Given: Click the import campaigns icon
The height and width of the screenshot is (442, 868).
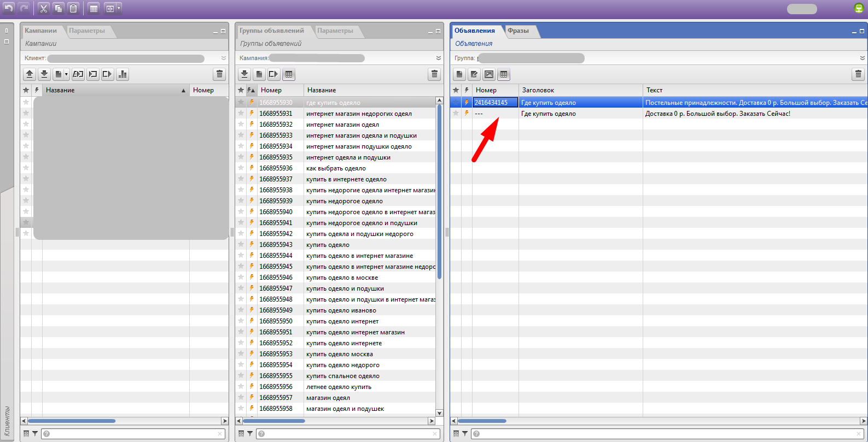Looking at the screenshot, I should point(93,74).
